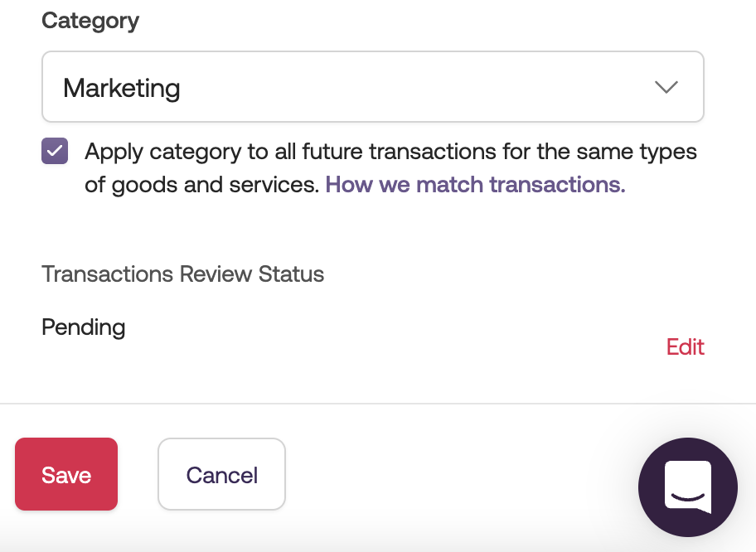Click the "Transactions Review Status" heading

click(x=182, y=274)
